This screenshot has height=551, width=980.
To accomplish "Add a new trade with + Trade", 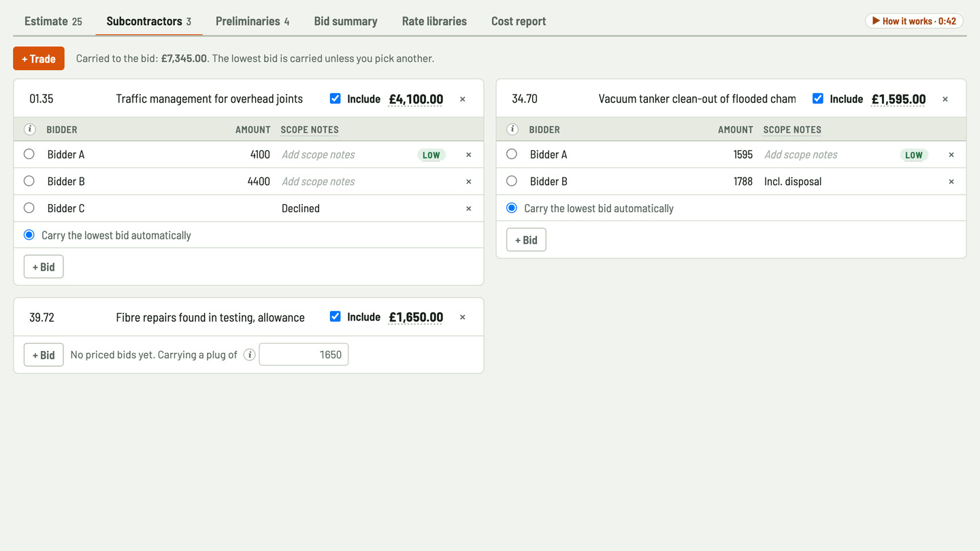I will (x=39, y=59).
